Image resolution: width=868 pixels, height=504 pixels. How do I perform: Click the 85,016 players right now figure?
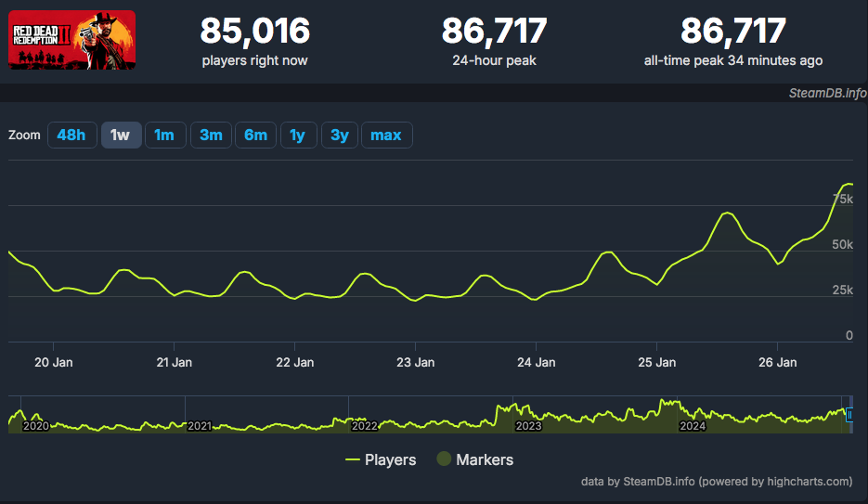(x=254, y=31)
